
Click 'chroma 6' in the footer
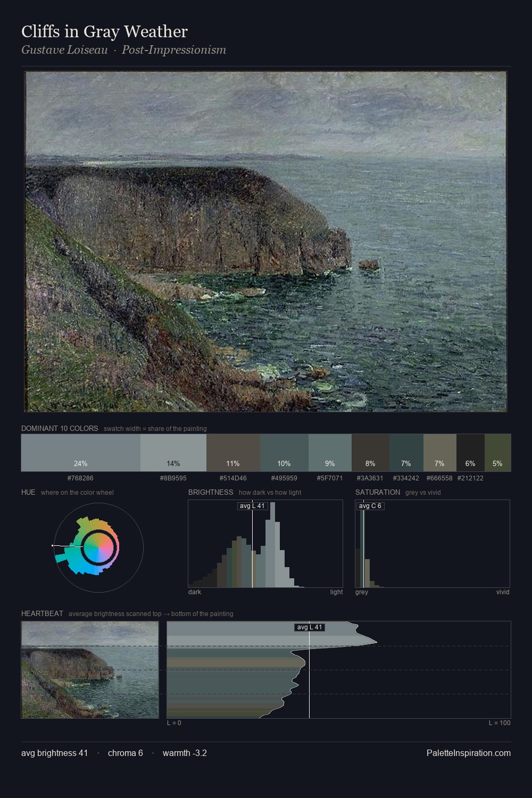click(x=126, y=753)
